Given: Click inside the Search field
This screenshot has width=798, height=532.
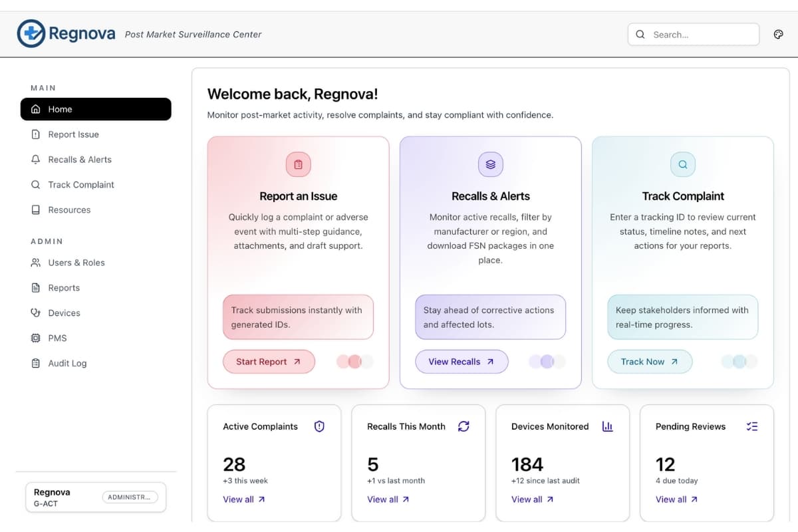Looking at the screenshot, I should 694,34.
